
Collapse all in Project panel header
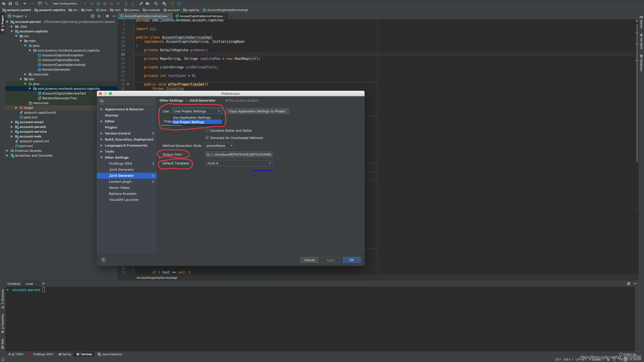[99, 16]
